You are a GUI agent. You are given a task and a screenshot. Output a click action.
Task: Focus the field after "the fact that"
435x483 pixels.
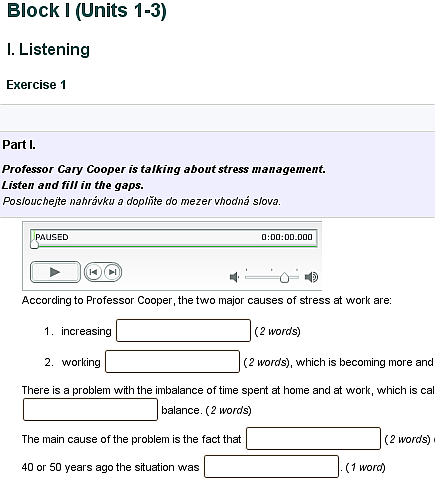point(313,438)
